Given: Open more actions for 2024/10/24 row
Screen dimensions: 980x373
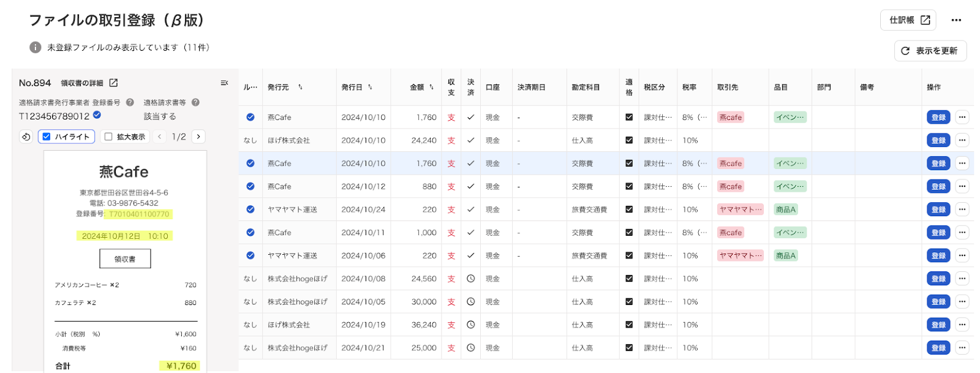Looking at the screenshot, I should [962, 209].
